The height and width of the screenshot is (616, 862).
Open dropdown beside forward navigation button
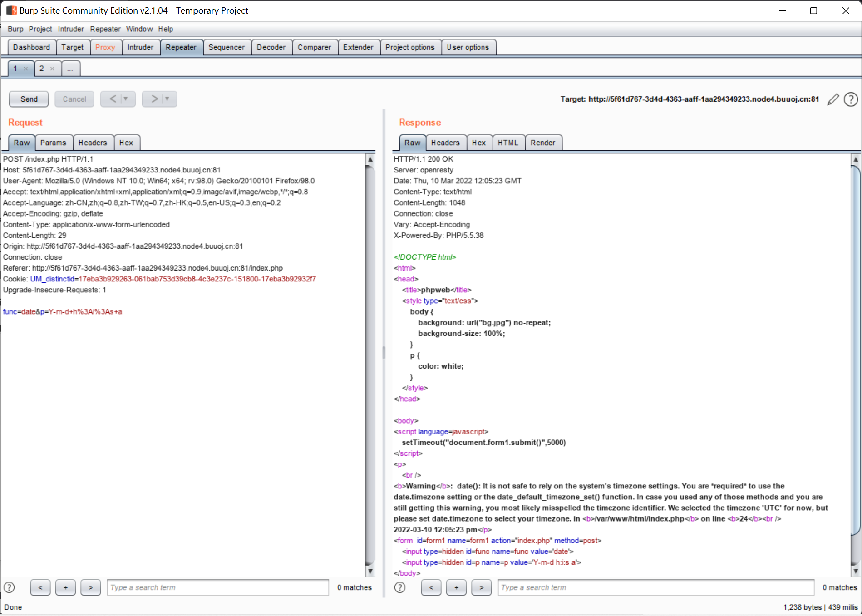(x=167, y=99)
